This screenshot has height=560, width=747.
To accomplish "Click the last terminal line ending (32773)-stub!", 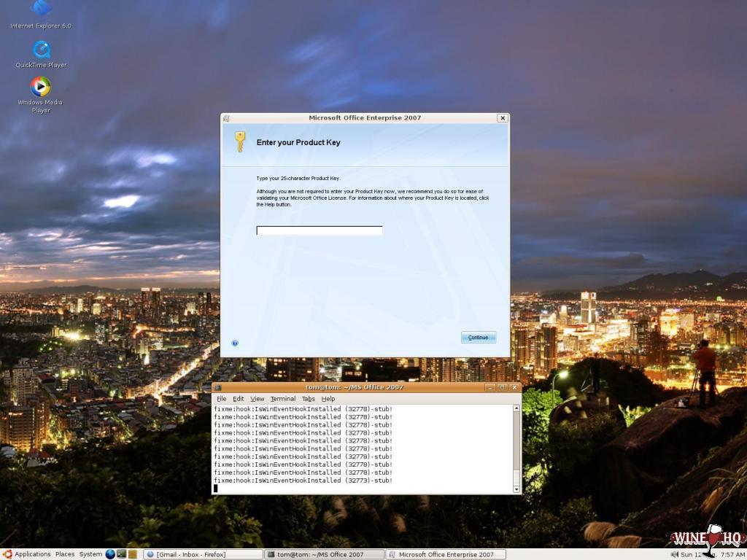I will coord(303,481).
